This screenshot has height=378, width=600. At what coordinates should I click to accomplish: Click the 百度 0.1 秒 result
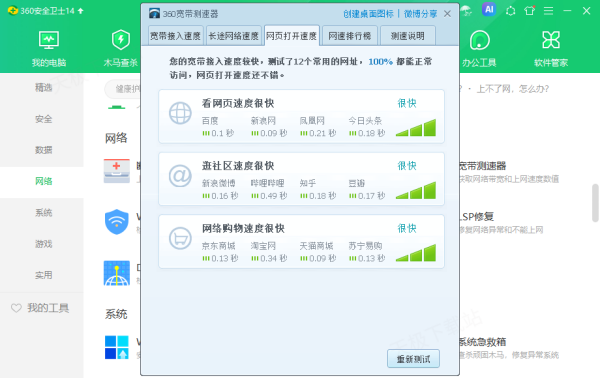pos(218,127)
